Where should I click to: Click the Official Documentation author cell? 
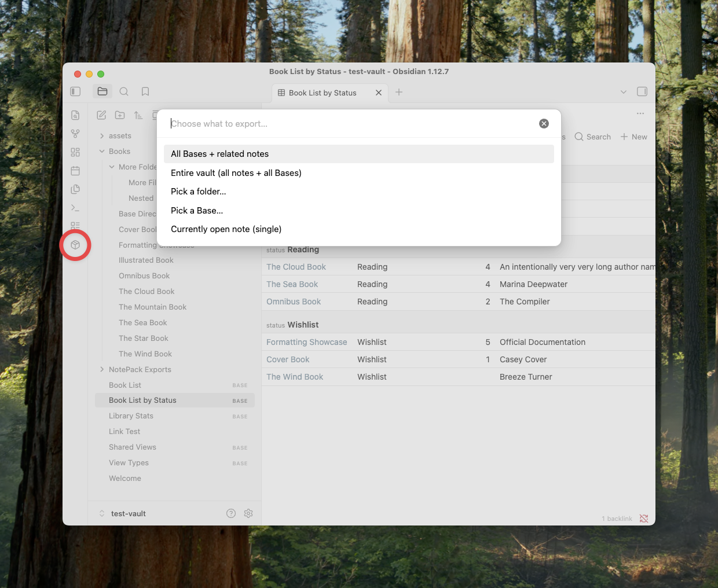tap(543, 342)
